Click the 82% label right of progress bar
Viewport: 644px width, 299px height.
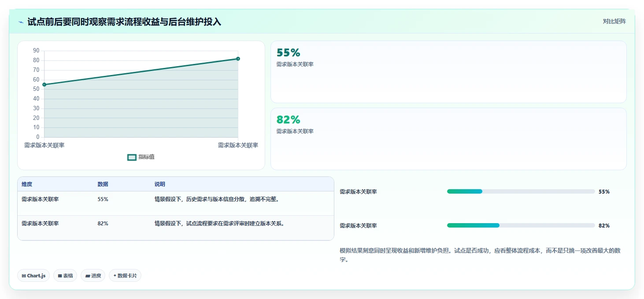pyautogui.click(x=604, y=226)
